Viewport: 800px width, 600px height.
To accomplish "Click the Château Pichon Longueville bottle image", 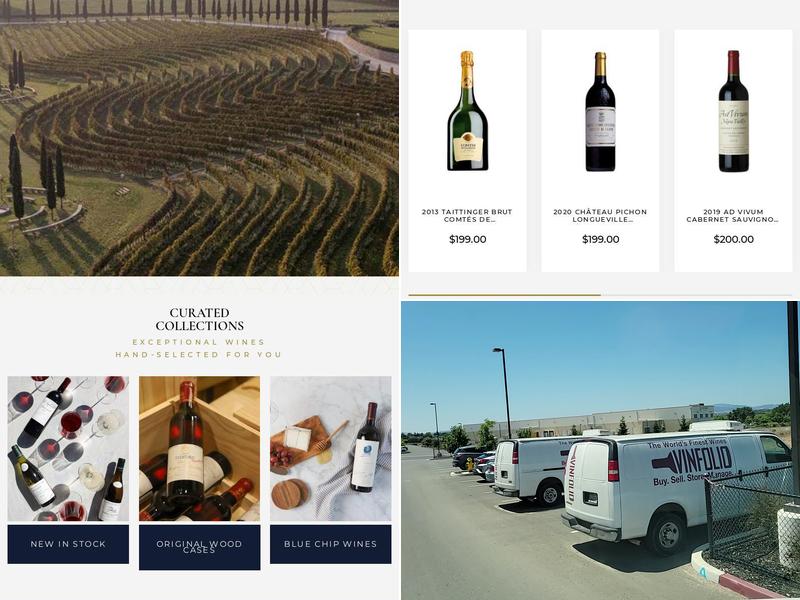I will tap(601, 111).
